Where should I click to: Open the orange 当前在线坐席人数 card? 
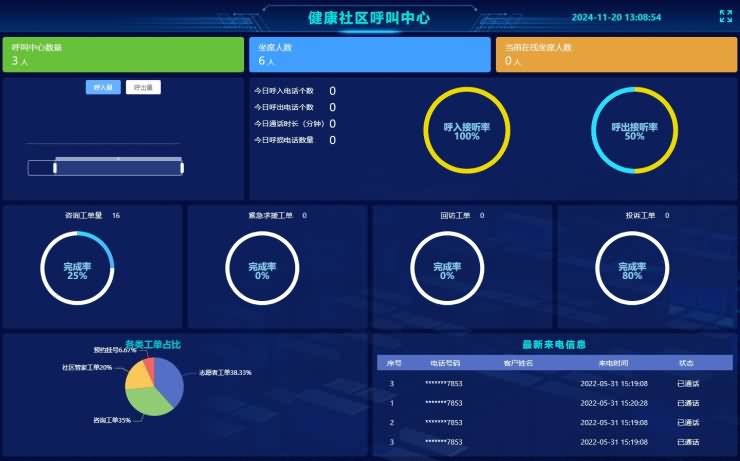615,55
